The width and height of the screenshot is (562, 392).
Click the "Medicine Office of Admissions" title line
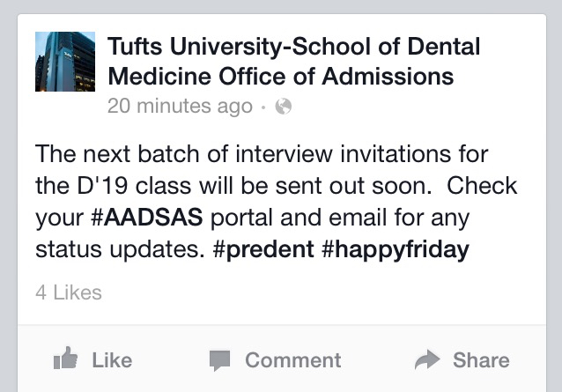280,77
